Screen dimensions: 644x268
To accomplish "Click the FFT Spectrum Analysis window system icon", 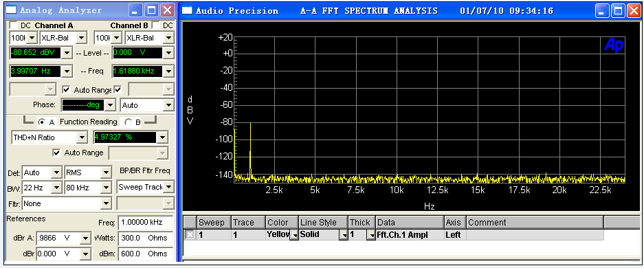I will click(187, 10).
